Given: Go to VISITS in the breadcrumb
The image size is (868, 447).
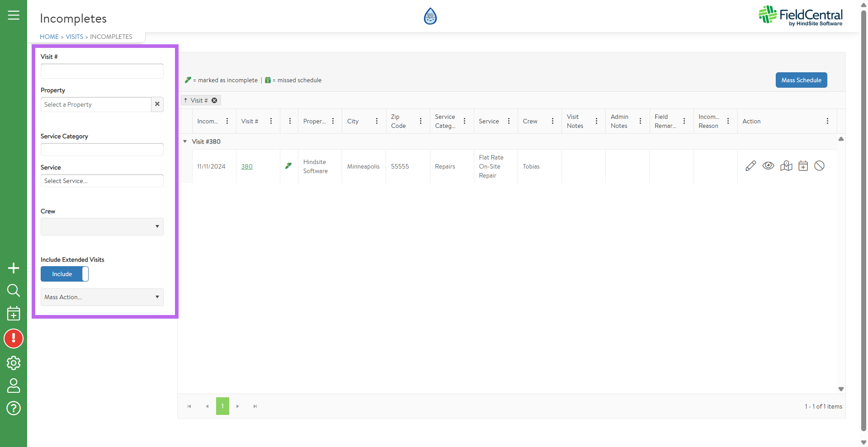Looking at the screenshot, I should point(74,37).
